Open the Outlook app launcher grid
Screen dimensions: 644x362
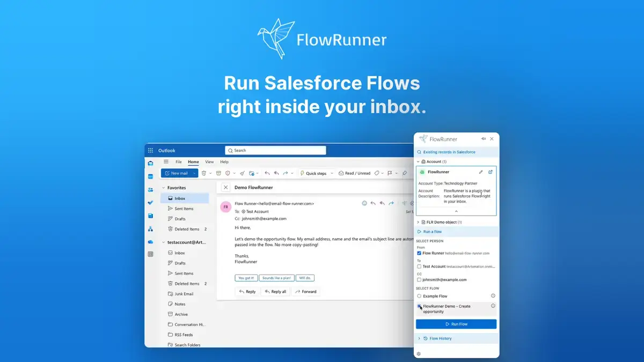150,151
